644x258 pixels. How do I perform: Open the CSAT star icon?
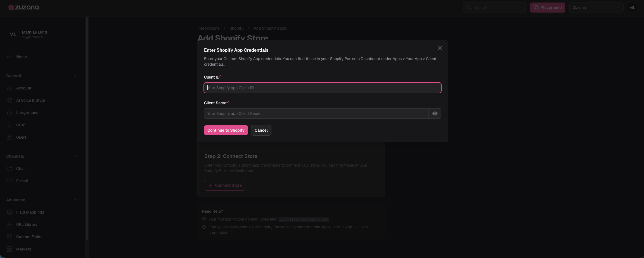(10, 125)
